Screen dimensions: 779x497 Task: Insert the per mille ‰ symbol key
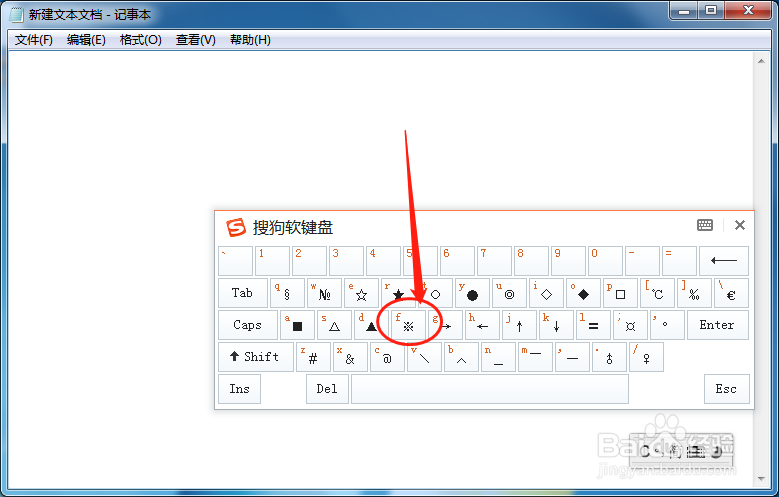click(694, 293)
